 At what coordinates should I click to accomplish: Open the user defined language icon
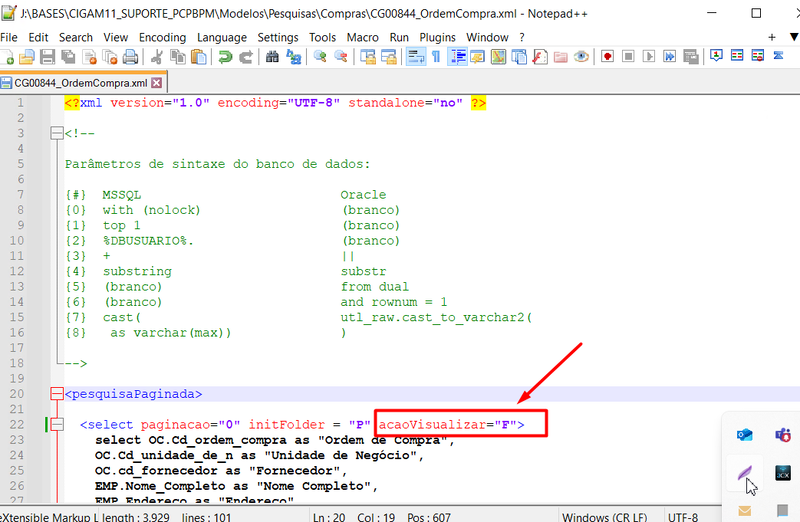click(478, 57)
